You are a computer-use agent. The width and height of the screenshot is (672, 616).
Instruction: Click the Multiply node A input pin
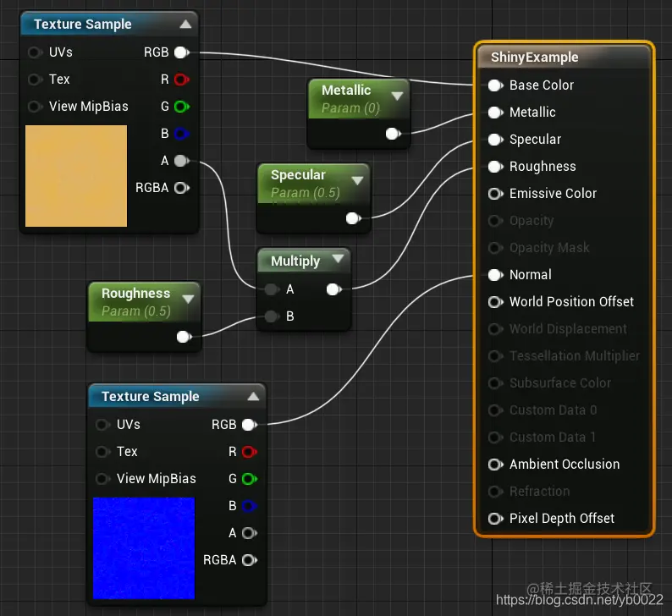coord(272,289)
